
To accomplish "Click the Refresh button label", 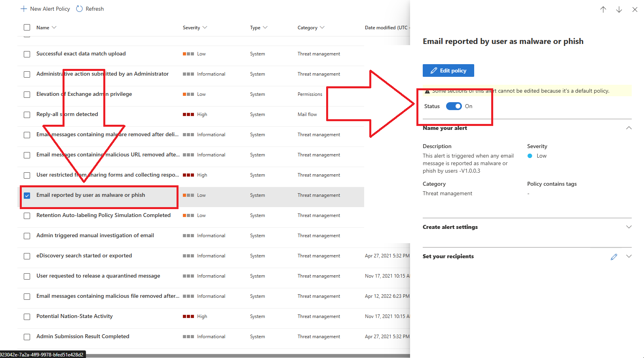I will 95,9.
